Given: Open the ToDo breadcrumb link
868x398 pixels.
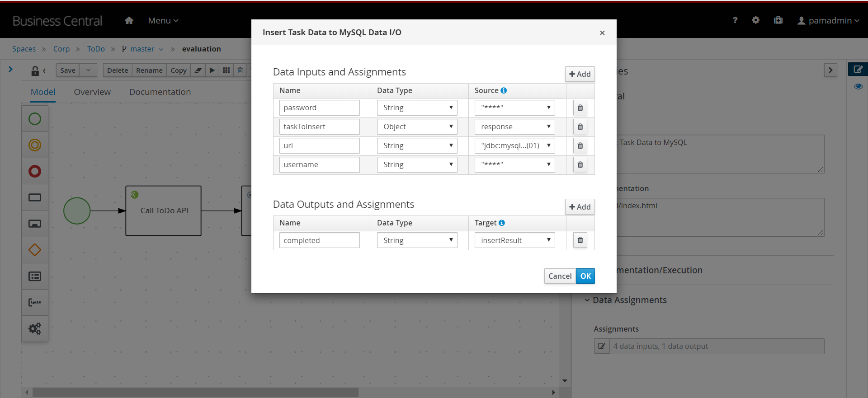Looking at the screenshot, I should pos(96,49).
